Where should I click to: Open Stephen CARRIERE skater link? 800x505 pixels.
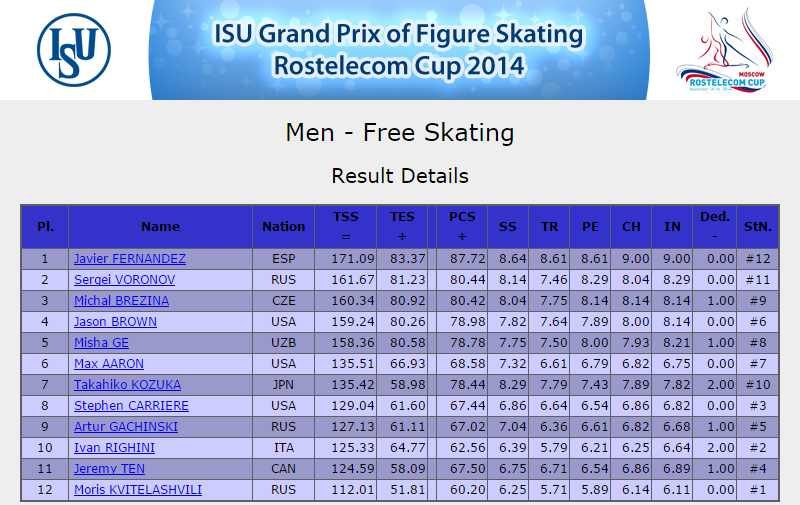click(131, 406)
